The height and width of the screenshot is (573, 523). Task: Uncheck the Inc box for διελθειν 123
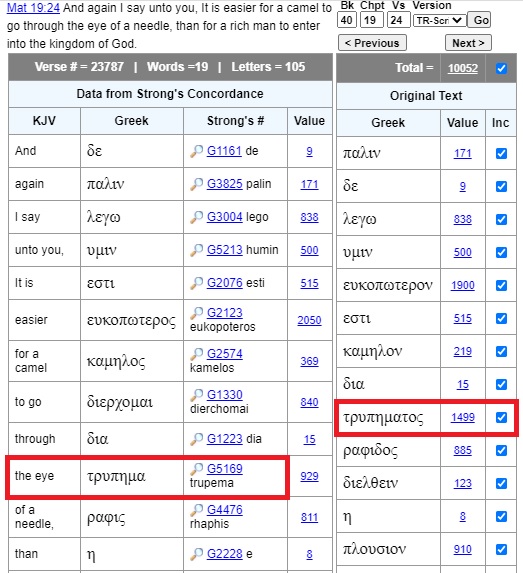(x=501, y=483)
